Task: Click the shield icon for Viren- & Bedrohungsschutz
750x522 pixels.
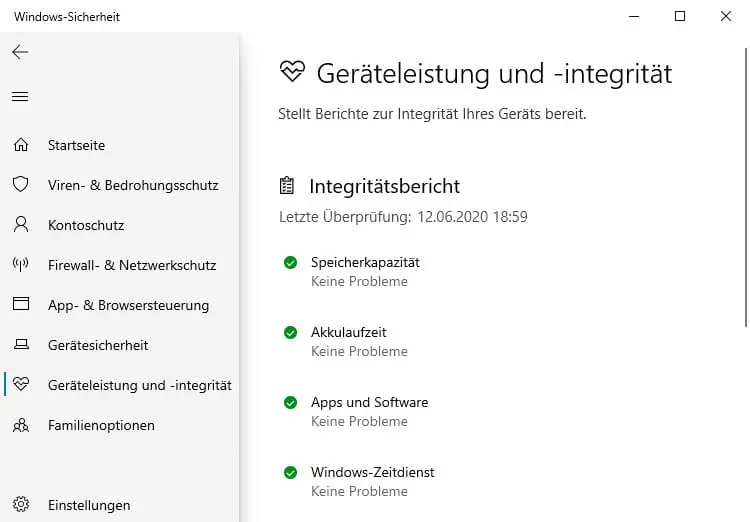Action: pos(20,185)
